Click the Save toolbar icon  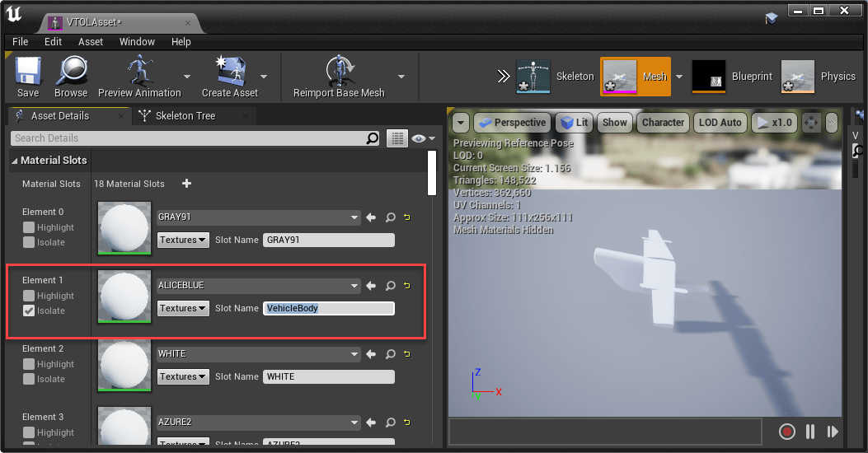click(x=28, y=77)
